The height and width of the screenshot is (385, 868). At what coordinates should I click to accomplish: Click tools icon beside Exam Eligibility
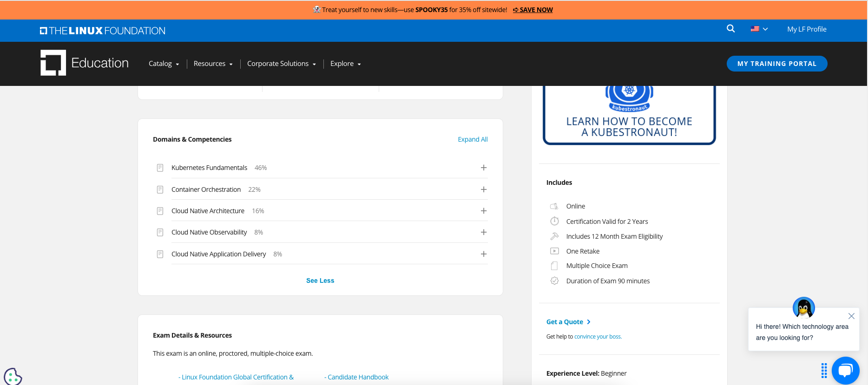(554, 236)
